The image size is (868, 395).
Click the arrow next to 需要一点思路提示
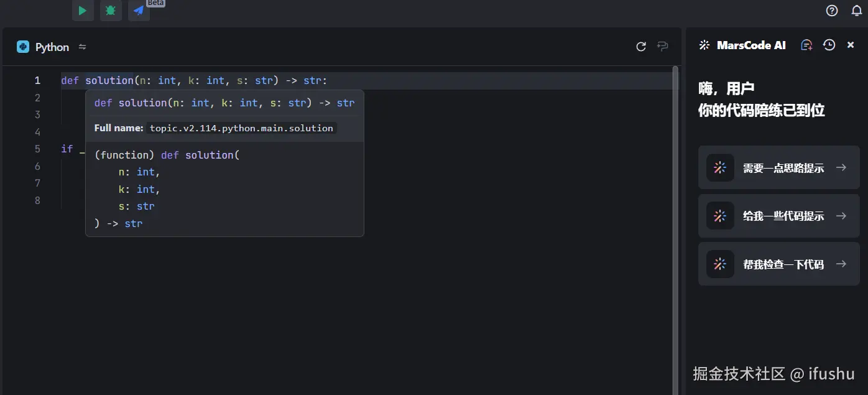[x=841, y=167]
